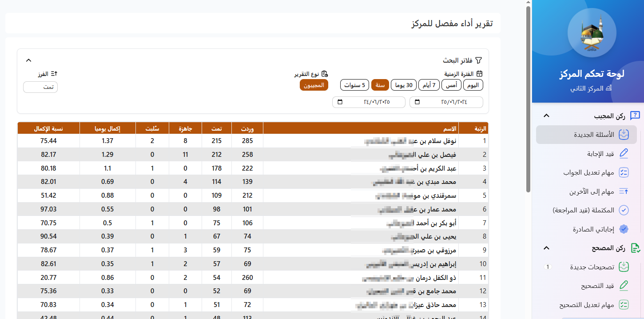
Task: Click the المجيبون report type button
Action: coord(314,85)
